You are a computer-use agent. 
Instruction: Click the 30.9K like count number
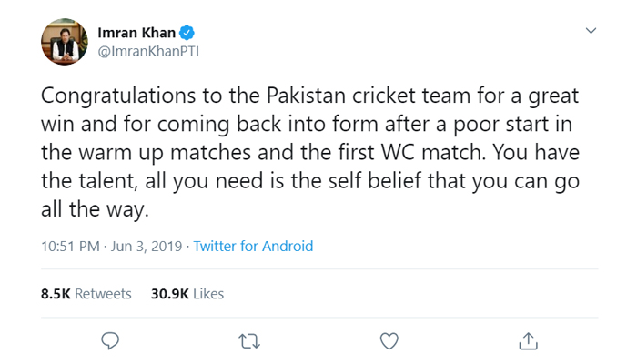click(170, 294)
